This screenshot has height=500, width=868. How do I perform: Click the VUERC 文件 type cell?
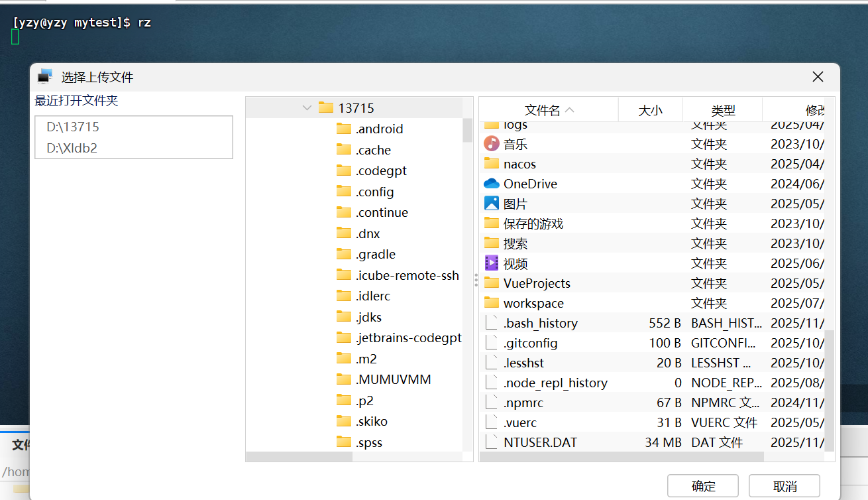coord(724,422)
